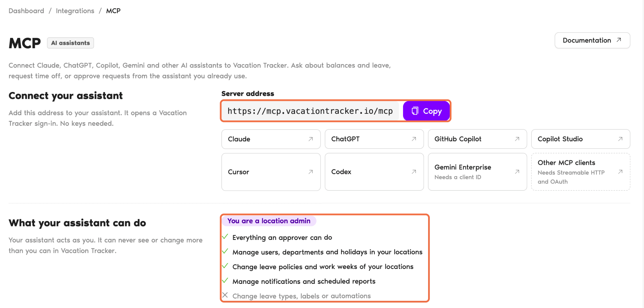
Task: Click 'Change leave policies and work weeks' line
Action: [323, 267]
